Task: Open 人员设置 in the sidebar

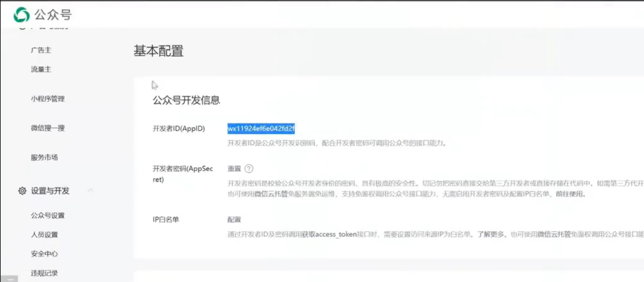Action: 44,235
